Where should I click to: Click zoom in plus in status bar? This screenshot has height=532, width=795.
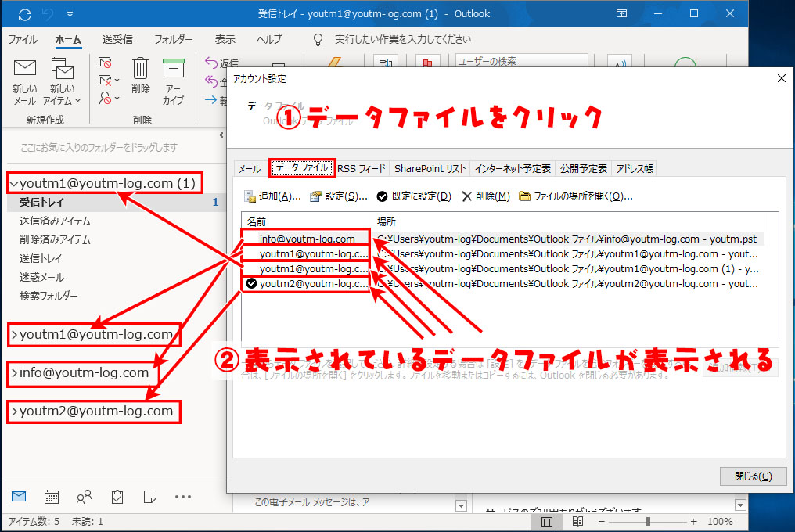tap(693, 521)
